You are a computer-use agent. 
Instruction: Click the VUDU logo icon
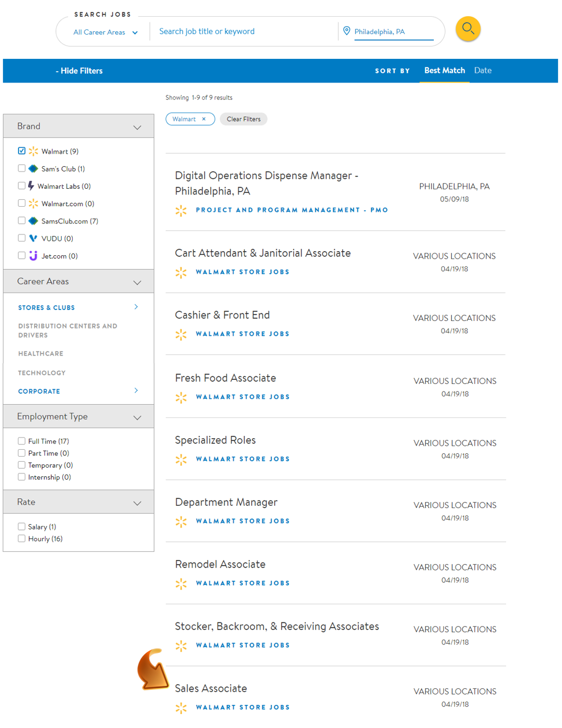(x=33, y=238)
